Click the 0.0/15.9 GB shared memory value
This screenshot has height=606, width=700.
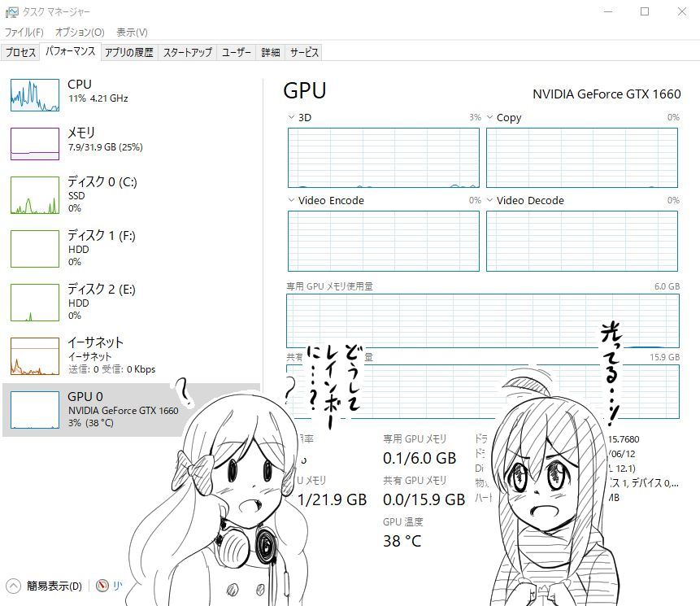click(x=424, y=499)
